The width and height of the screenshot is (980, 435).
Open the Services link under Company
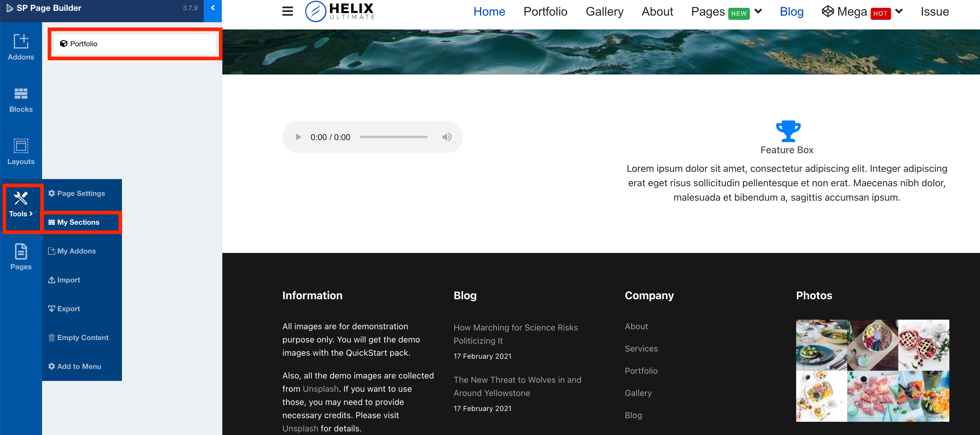click(641, 348)
